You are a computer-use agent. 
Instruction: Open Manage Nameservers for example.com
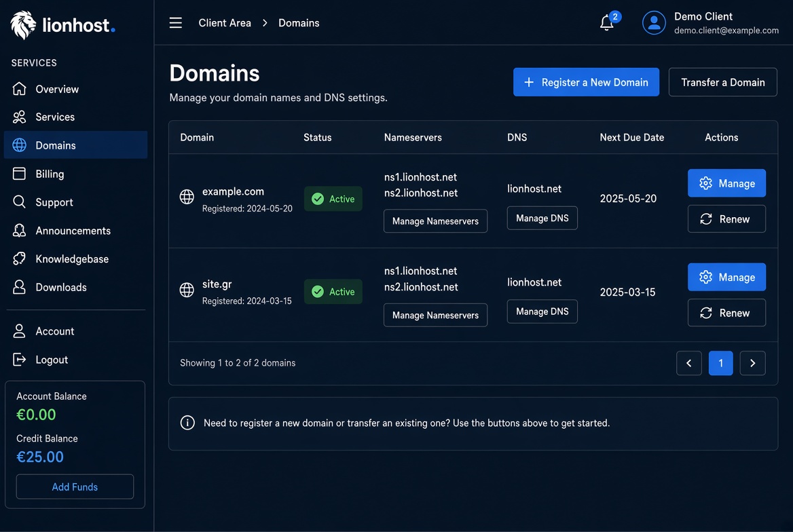[x=435, y=221]
